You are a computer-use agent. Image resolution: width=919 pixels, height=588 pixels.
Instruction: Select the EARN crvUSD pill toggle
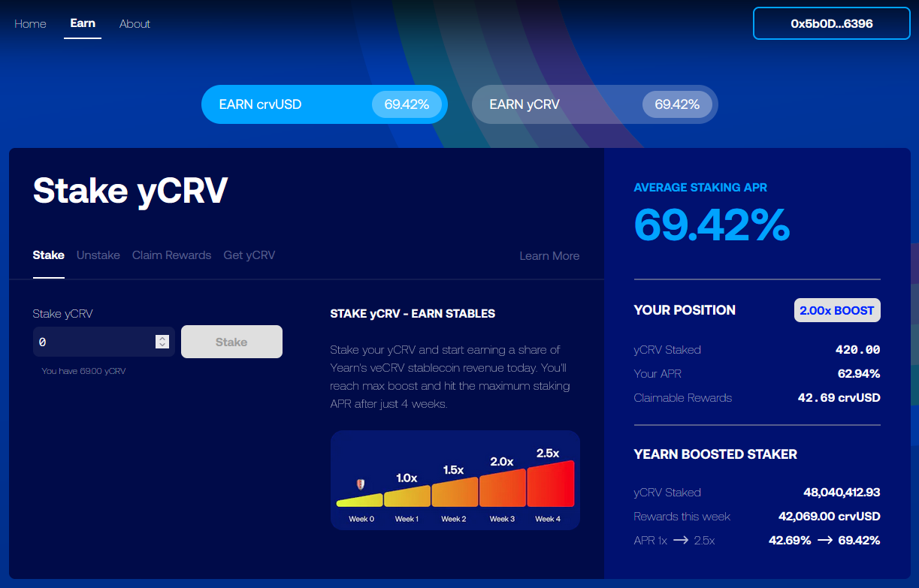pyautogui.click(x=324, y=104)
